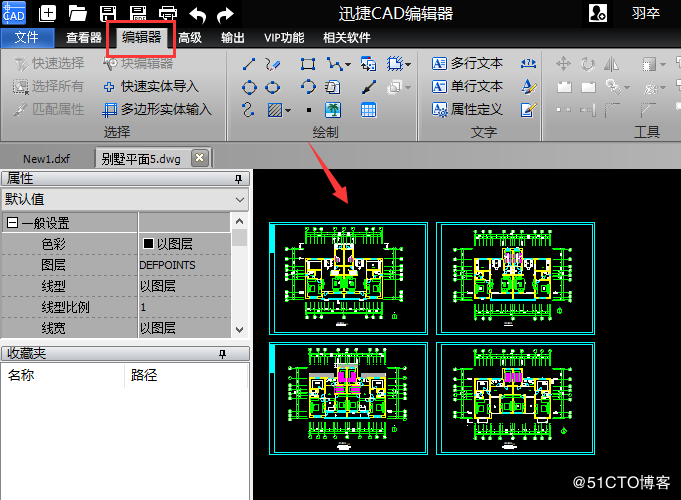The width and height of the screenshot is (681, 500).
Task: Save the drawing with the floppy icon
Action: 108,14
